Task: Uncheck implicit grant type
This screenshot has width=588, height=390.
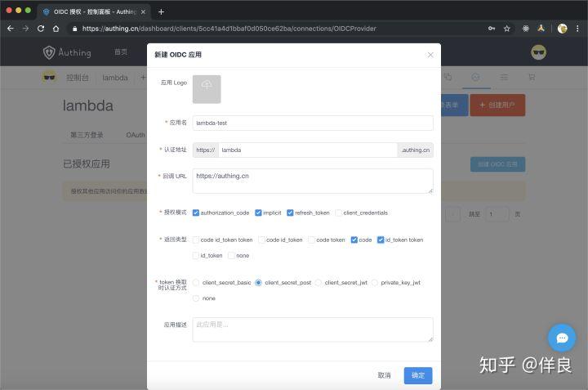Action: 258,213
